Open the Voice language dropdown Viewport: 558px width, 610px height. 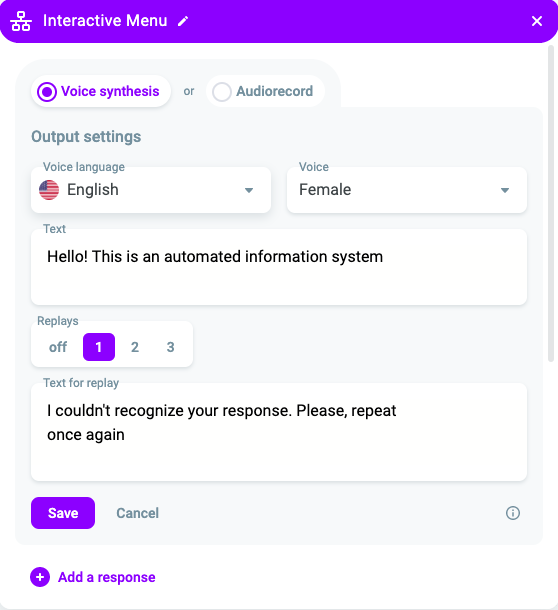tap(151, 190)
